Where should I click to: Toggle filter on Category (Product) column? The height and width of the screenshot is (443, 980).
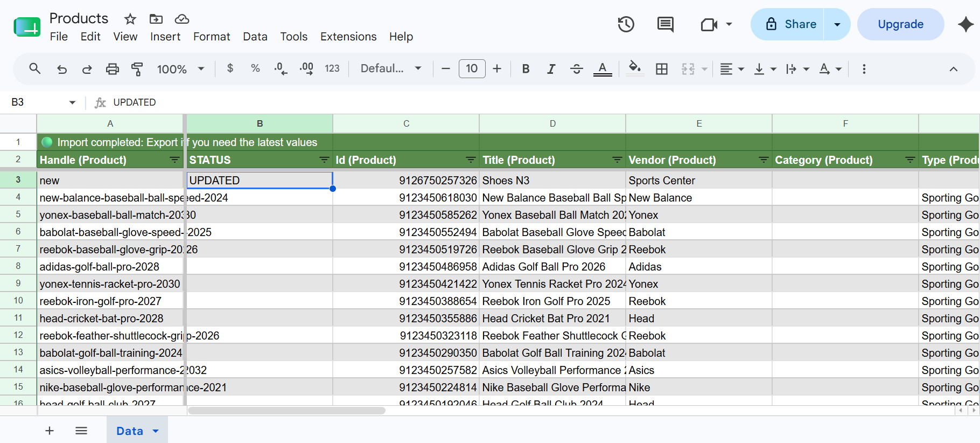click(x=910, y=160)
